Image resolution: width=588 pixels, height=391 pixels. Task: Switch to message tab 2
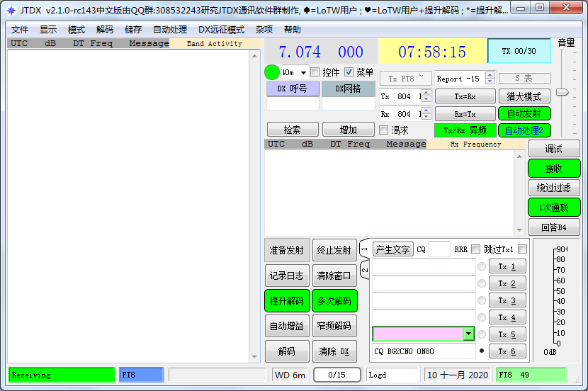click(365, 270)
